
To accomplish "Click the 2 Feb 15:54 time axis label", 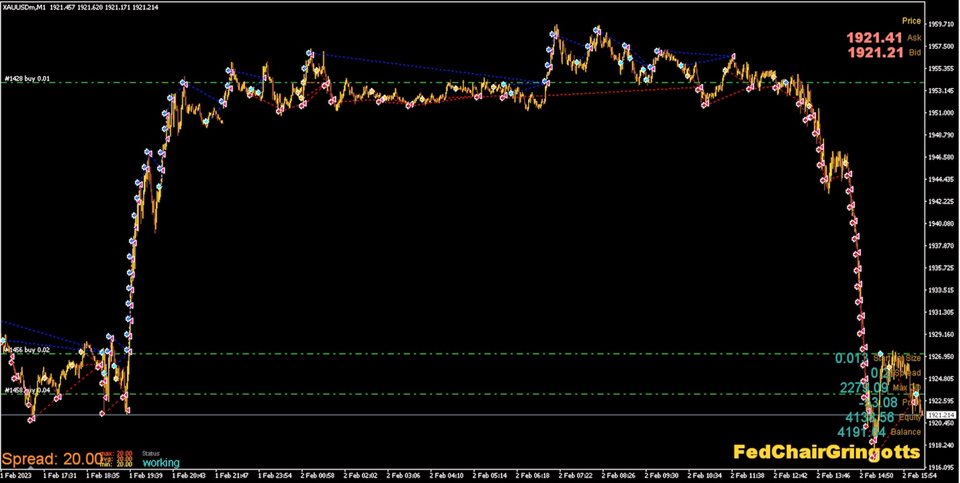I will tap(920, 475).
